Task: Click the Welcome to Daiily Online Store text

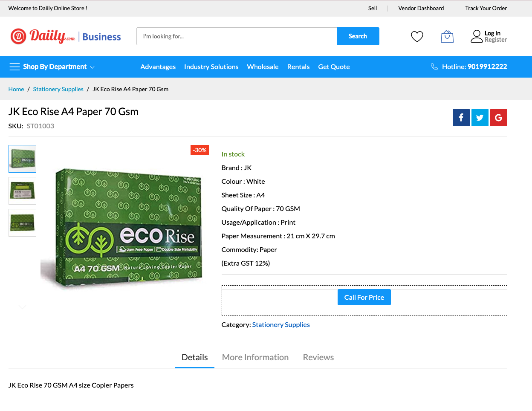Action: [x=48, y=8]
